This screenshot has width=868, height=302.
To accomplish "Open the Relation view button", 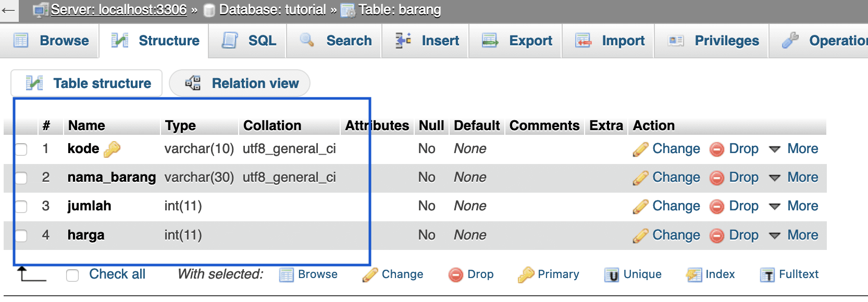I will 240,83.
